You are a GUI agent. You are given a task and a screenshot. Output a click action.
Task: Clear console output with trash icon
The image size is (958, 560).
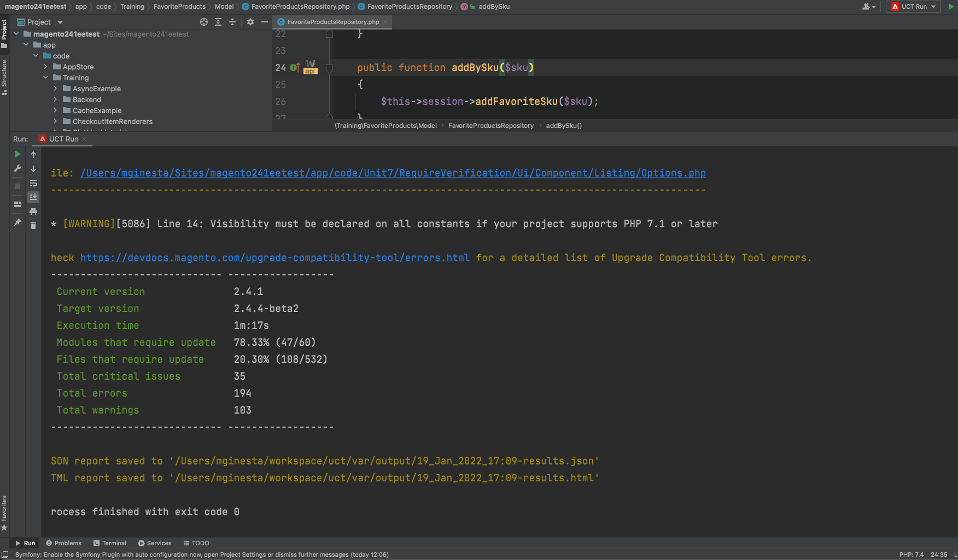click(33, 226)
